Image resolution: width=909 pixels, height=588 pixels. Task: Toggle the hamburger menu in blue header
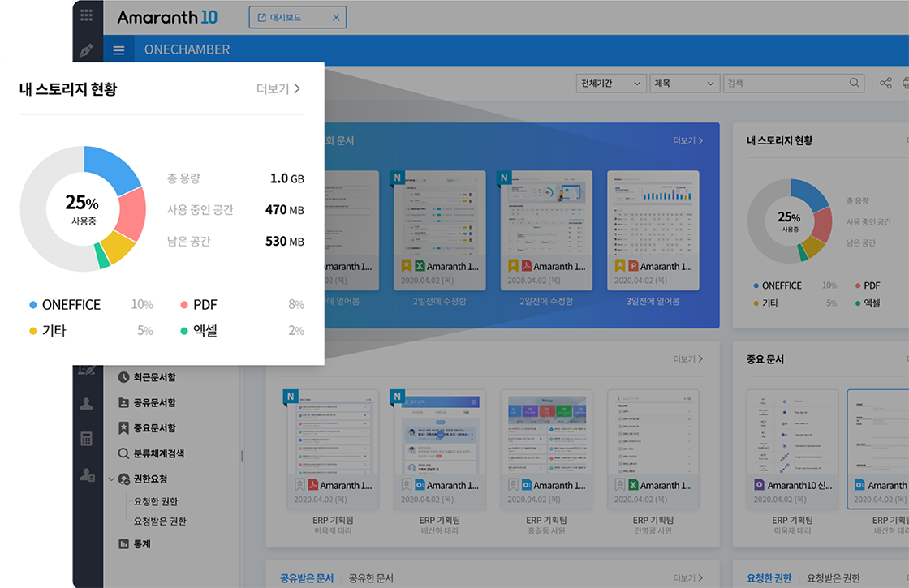coord(118,50)
